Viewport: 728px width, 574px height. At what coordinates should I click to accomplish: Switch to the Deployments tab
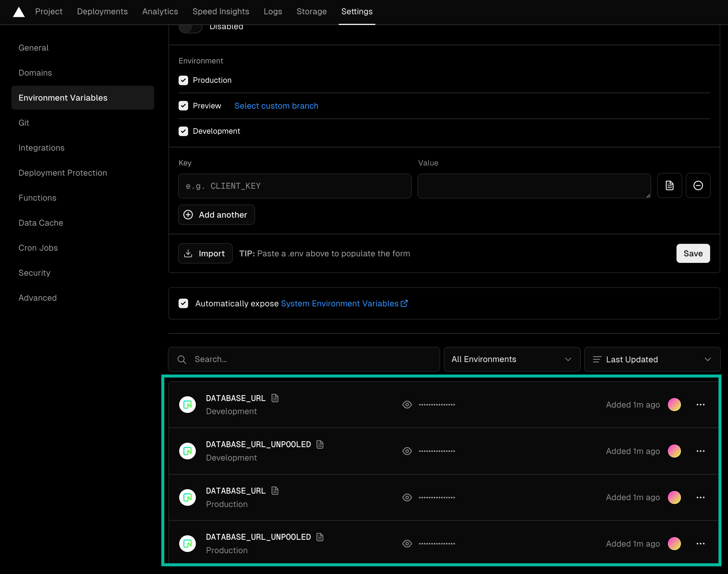tap(102, 11)
